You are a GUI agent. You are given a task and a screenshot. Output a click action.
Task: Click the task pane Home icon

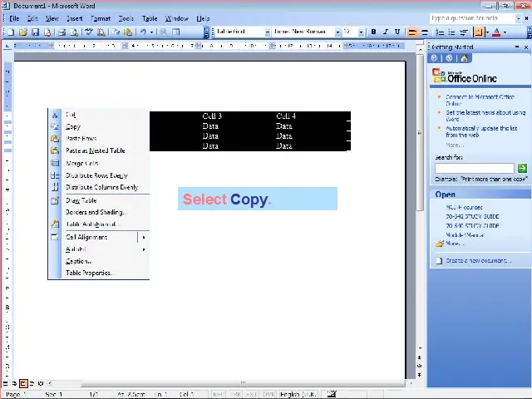[464, 58]
